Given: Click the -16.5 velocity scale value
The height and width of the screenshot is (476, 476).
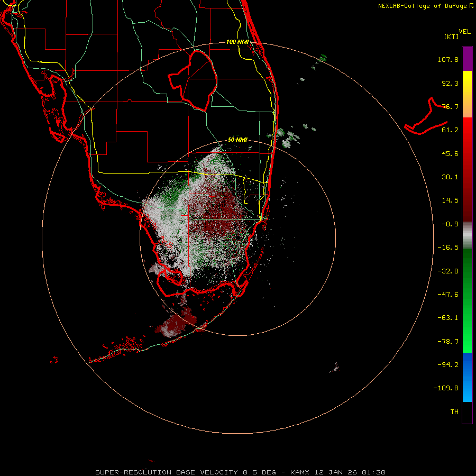Looking at the screenshot, I should point(448,248).
